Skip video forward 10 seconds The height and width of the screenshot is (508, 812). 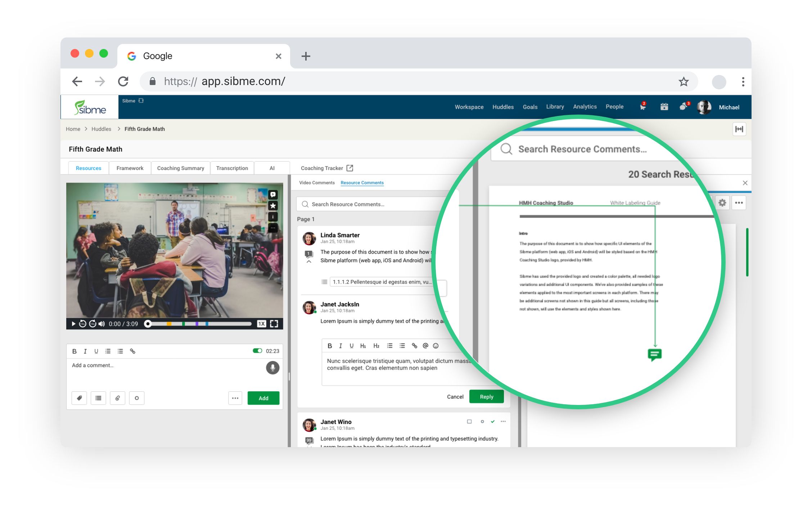pos(93,324)
